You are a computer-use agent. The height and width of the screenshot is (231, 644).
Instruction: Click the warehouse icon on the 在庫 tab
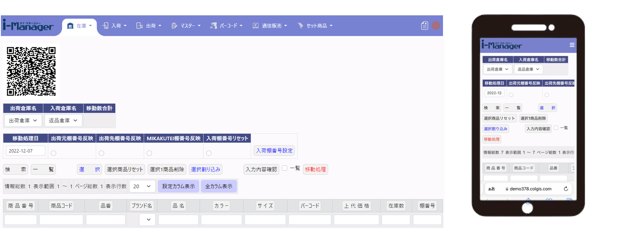point(70,26)
